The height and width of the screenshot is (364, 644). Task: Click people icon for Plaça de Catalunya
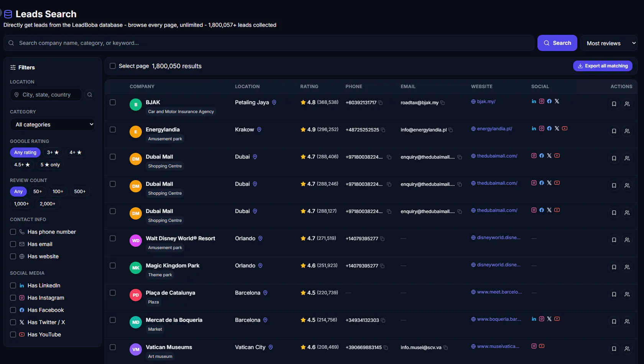627,294
